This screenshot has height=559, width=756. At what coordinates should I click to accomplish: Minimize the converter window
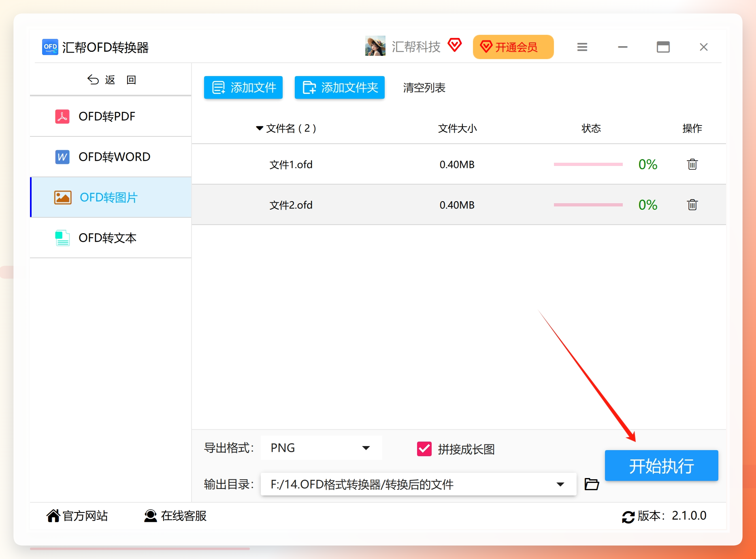(623, 47)
